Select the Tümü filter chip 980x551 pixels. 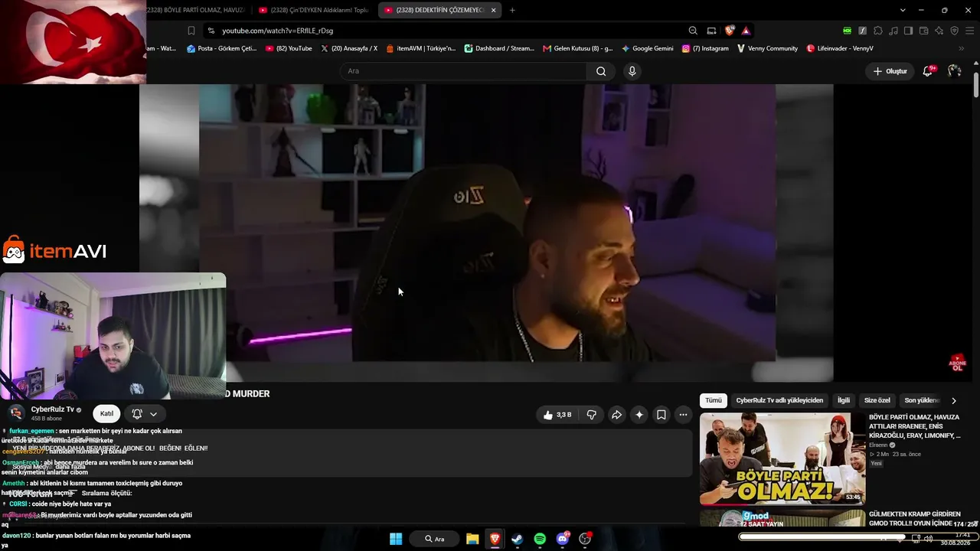(x=714, y=400)
